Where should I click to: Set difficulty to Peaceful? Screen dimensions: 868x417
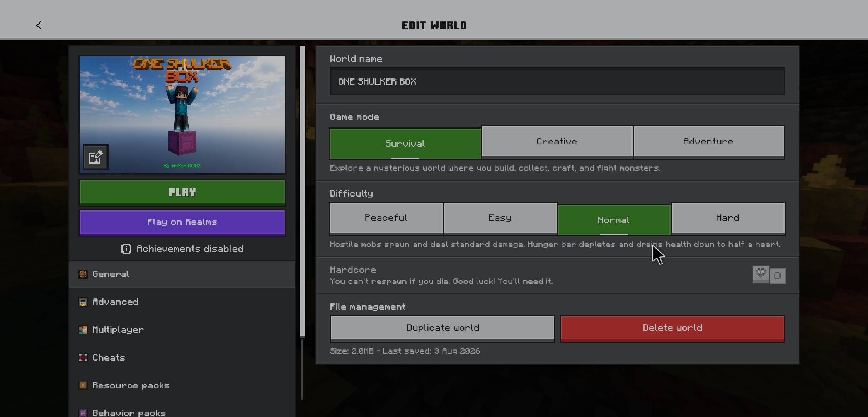tap(386, 218)
